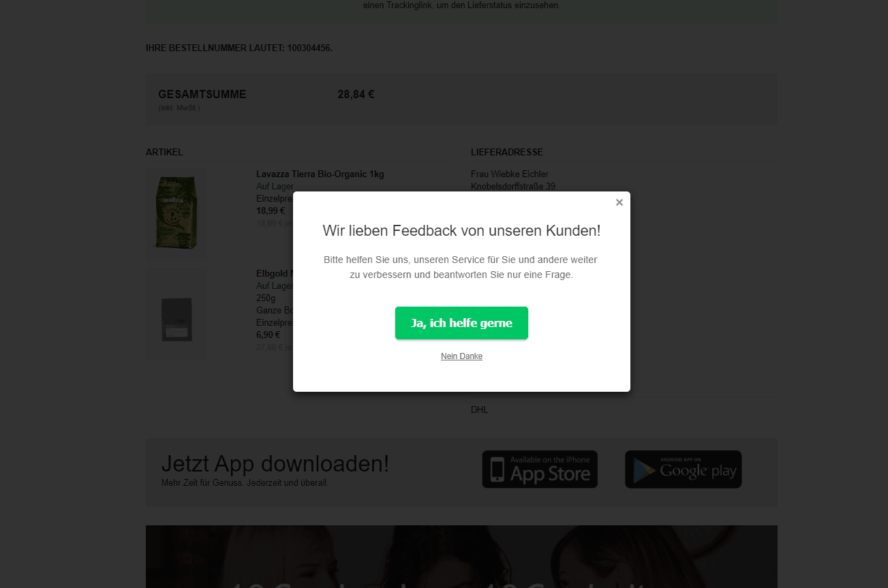Select the 'Frau Wiebke Eichler' address line
Viewport: 888px width, 588px height.
[509, 174]
